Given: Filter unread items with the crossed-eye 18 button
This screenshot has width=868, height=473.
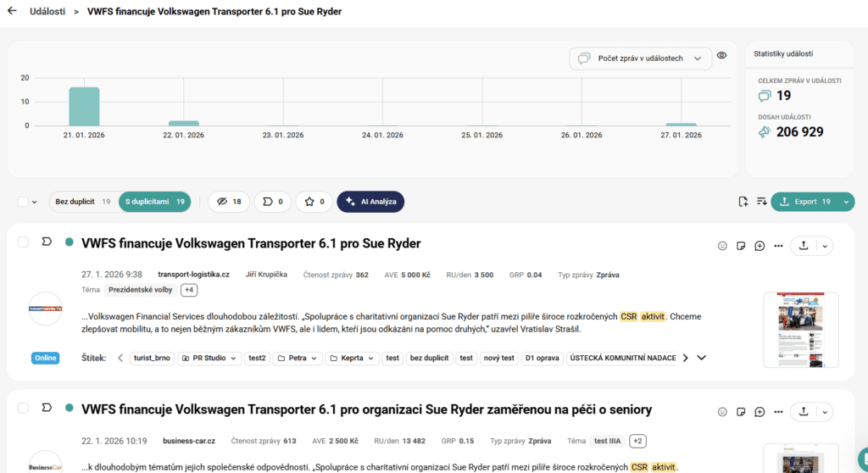Looking at the screenshot, I should pos(229,202).
